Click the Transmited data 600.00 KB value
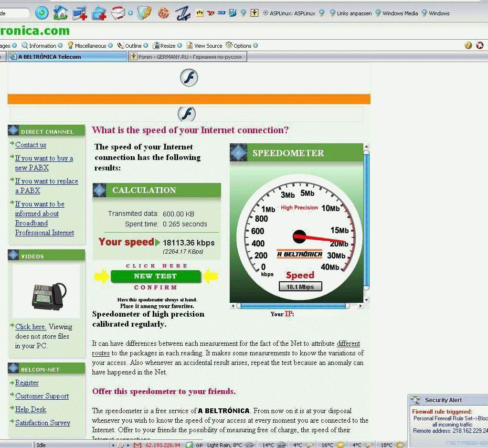Image resolution: width=488 pixels, height=448 pixels. [x=178, y=214]
